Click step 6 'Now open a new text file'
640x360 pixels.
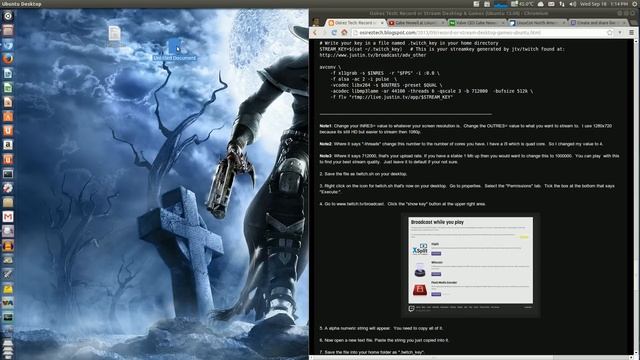point(384,340)
